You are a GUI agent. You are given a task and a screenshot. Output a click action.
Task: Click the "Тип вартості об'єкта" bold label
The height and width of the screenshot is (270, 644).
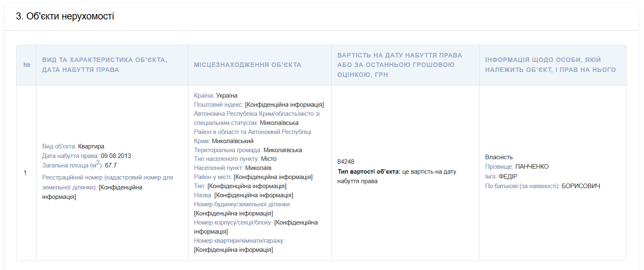(x=369, y=172)
